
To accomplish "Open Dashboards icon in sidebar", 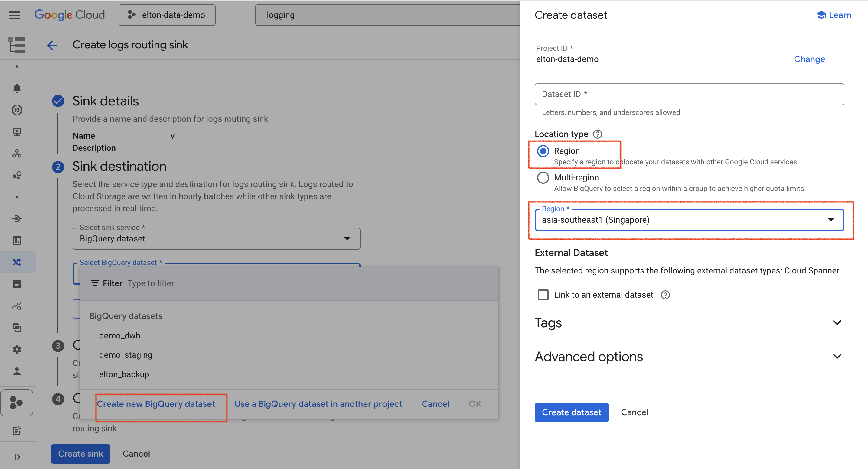I will point(17,240).
